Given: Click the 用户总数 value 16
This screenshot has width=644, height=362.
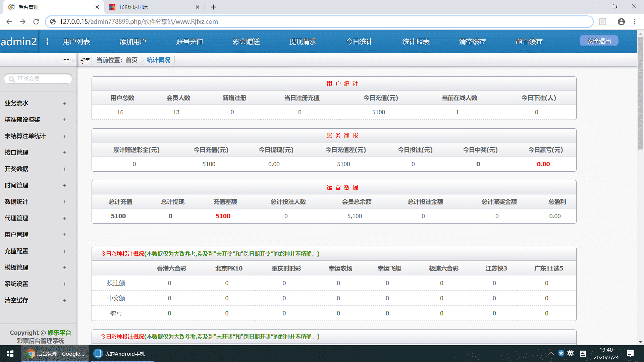Looking at the screenshot, I should point(120,112).
